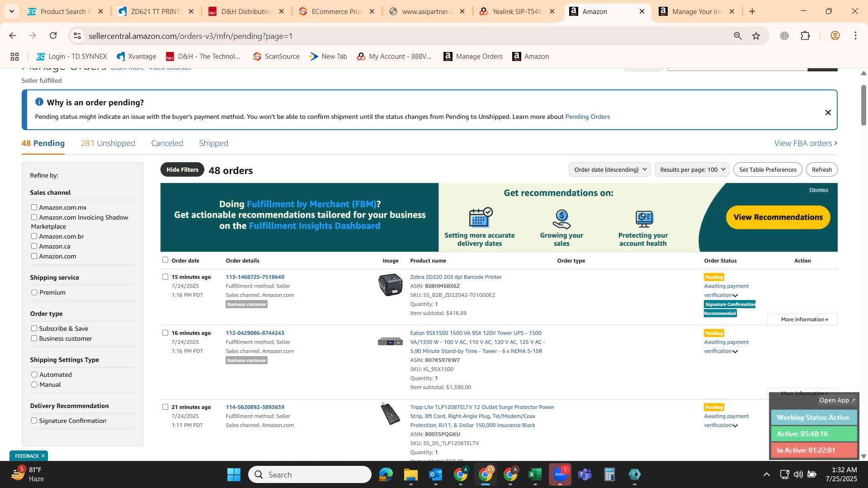The height and width of the screenshot is (488, 868).
Task: Check the Amazon.com.mx sales channel
Action: coord(34,207)
